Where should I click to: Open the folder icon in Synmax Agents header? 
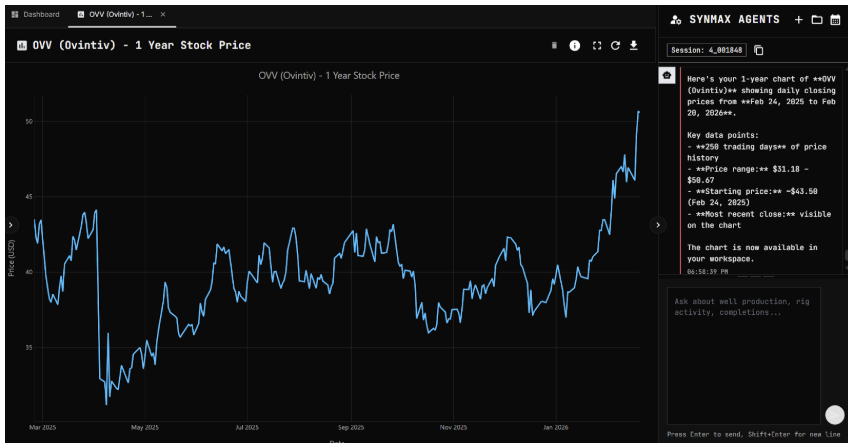coord(816,20)
